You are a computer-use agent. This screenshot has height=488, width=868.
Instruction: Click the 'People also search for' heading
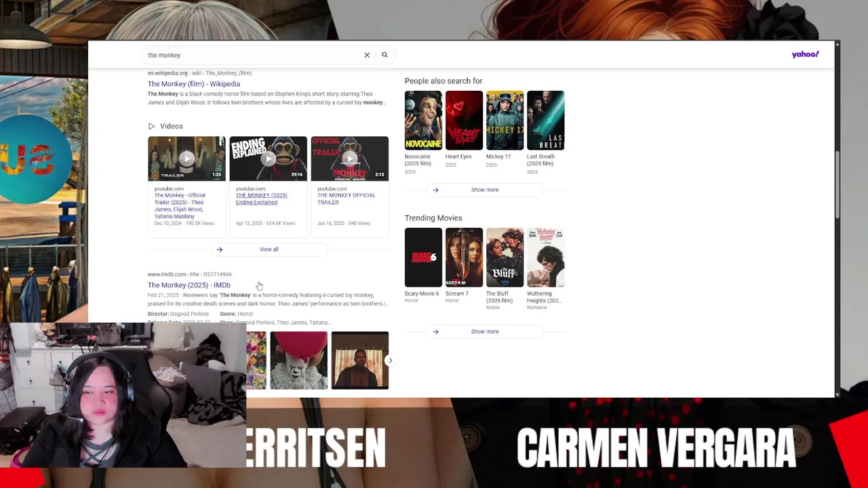(443, 81)
